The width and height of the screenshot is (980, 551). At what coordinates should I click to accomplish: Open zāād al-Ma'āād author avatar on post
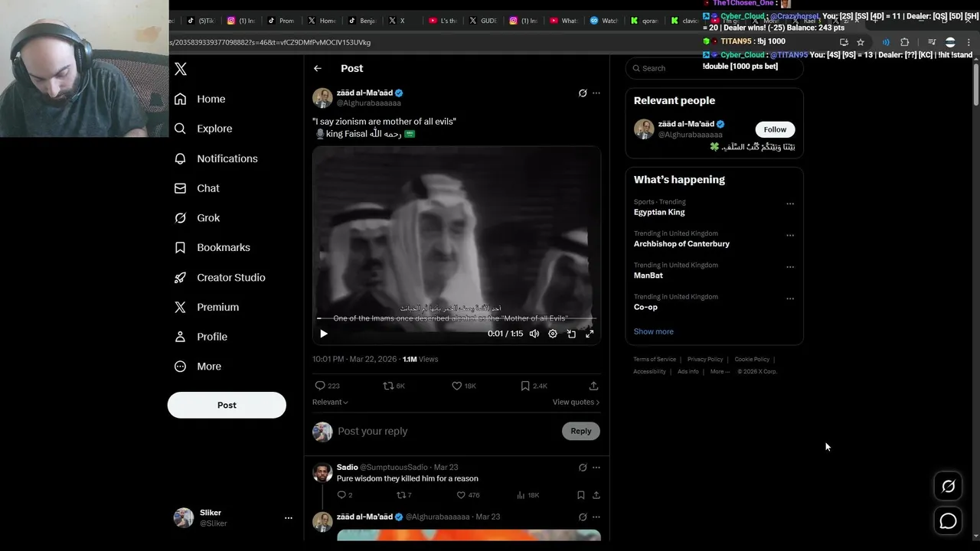click(322, 98)
